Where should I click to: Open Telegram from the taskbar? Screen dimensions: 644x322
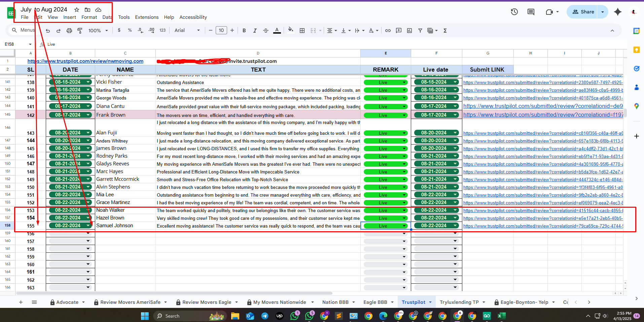pyautogui.click(x=265, y=316)
